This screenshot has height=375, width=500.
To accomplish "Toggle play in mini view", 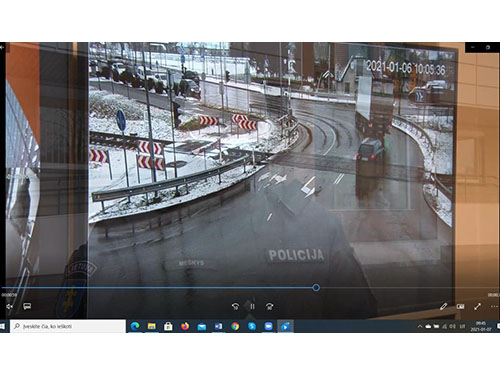I will click(x=460, y=306).
